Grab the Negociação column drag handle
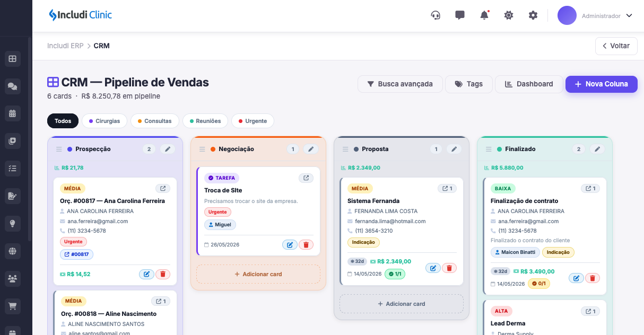644x335 pixels. [x=202, y=149]
